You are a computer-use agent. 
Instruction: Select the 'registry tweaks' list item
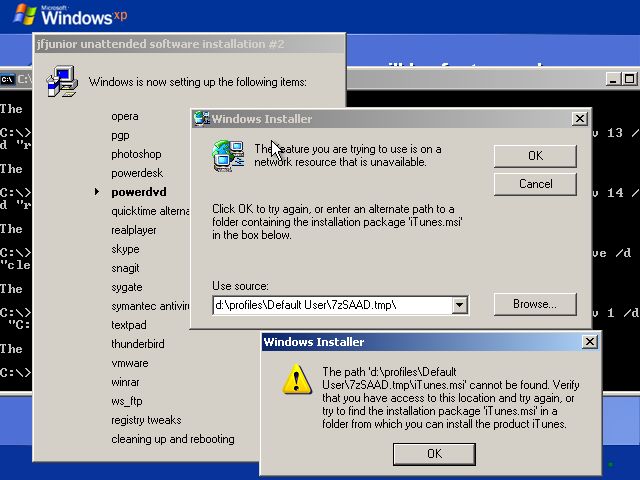(x=146, y=420)
